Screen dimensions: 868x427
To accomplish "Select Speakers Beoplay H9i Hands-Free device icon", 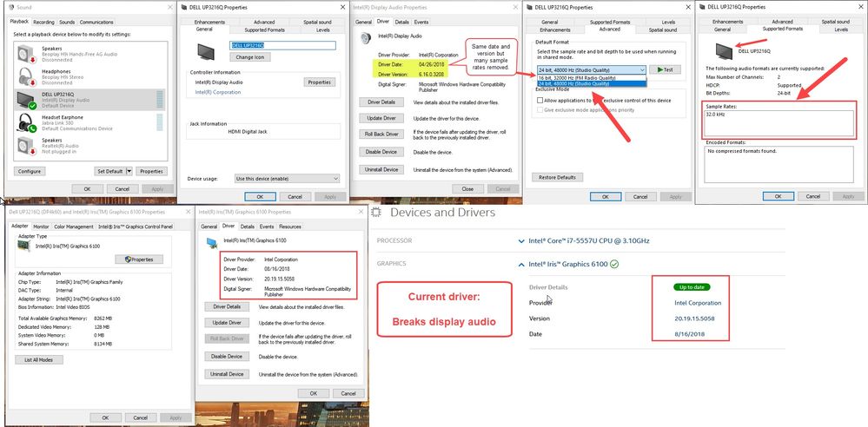I will [x=26, y=54].
